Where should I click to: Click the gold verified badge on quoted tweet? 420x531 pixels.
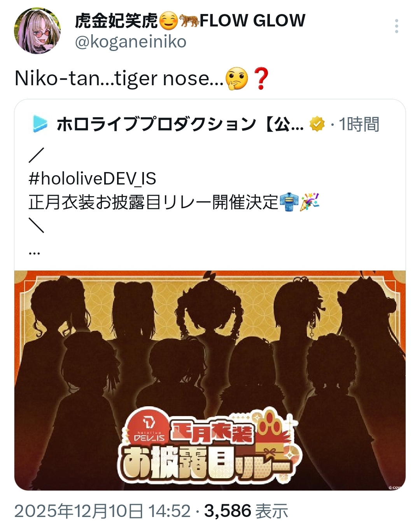pos(317,124)
